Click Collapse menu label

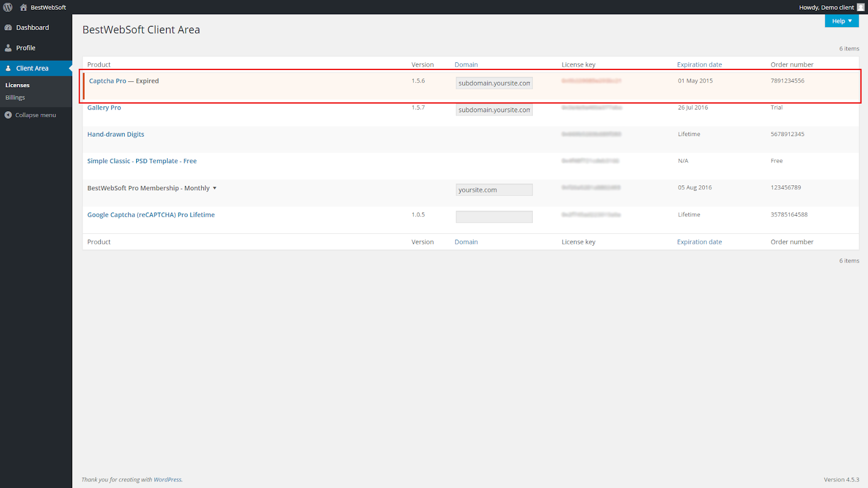pyautogui.click(x=36, y=115)
